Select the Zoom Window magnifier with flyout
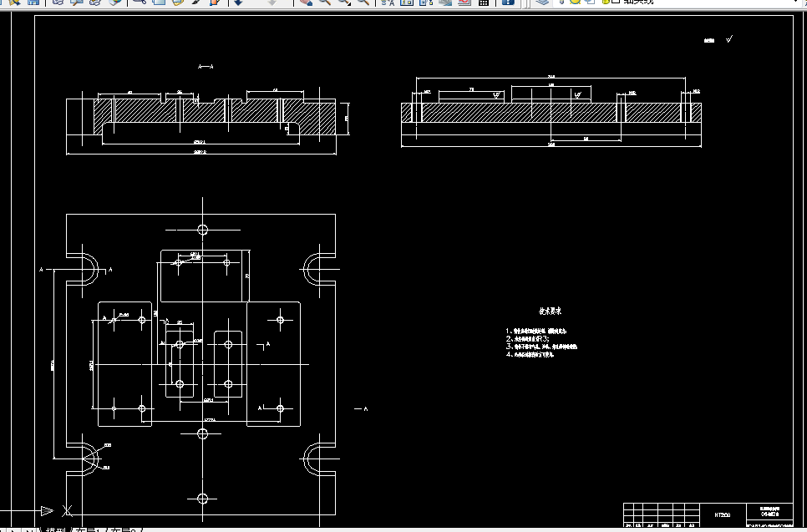This screenshot has width=807, height=532. [344, 2]
